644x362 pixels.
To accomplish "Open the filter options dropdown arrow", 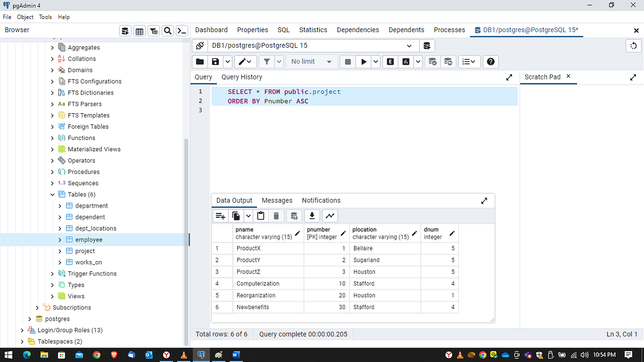I will pos(279,62).
